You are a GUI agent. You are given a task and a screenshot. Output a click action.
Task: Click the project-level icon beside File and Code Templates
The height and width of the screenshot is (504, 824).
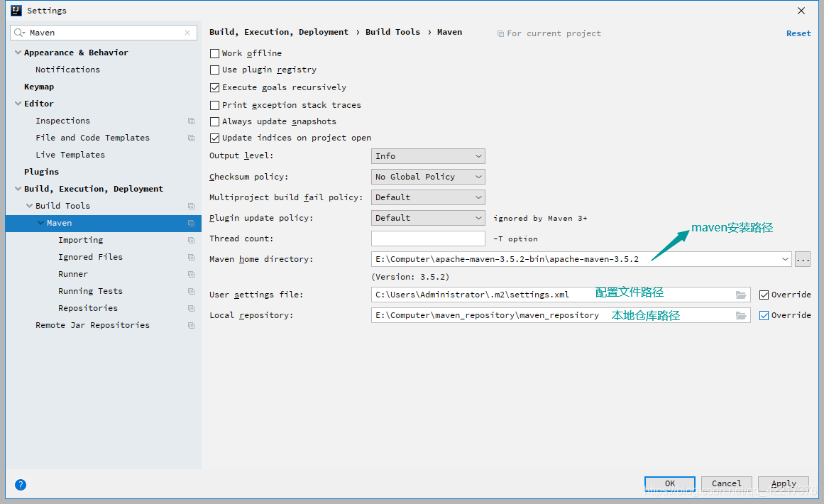(x=192, y=138)
